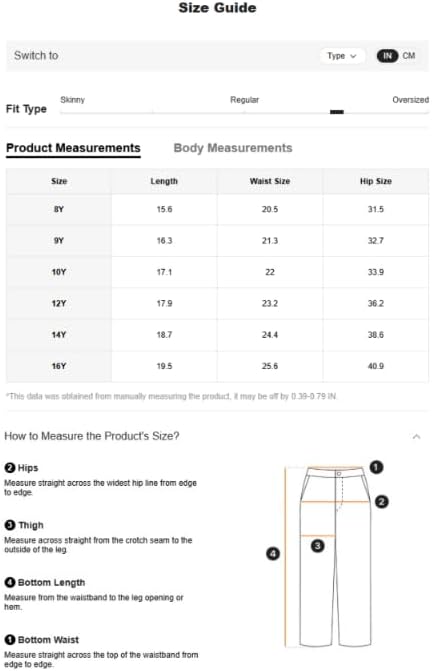Click the 12Y size row label
432x671 pixels.
pyautogui.click(x=59, y=303)
